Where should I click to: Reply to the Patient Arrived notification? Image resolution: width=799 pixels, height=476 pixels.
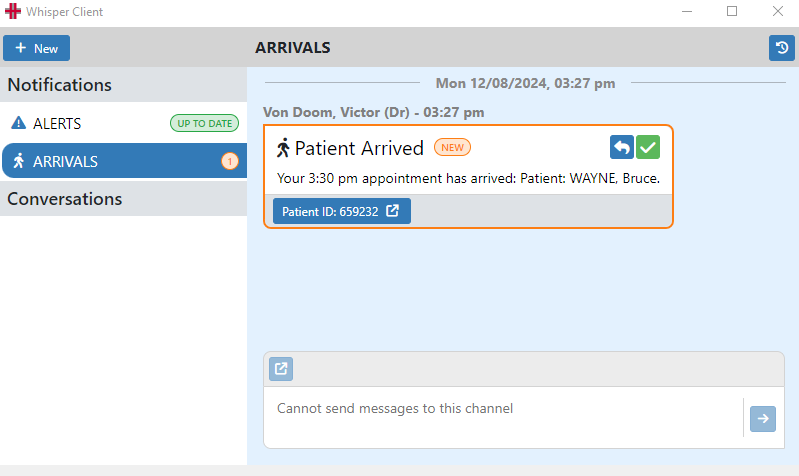(x=622, y=147)
